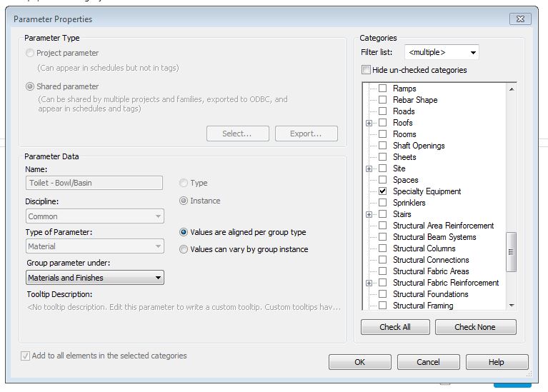Close the Parameter Properties dialog

pos(520,19)
